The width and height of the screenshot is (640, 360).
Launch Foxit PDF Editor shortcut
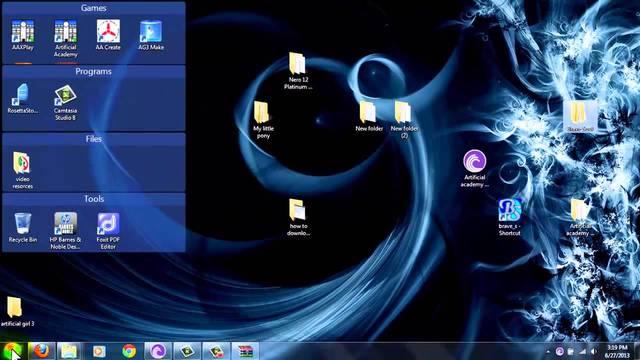point(108,231)
